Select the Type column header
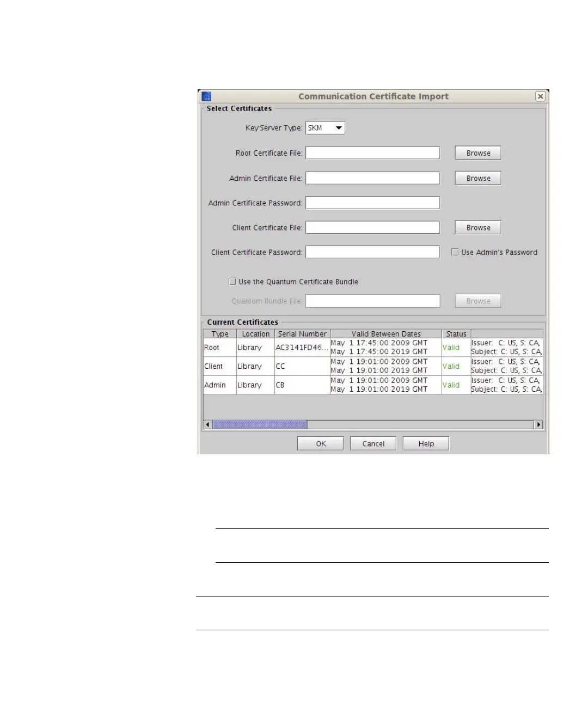Image resolution: width=588 pixels, height=706 pixels. click(x=220, y=334)
